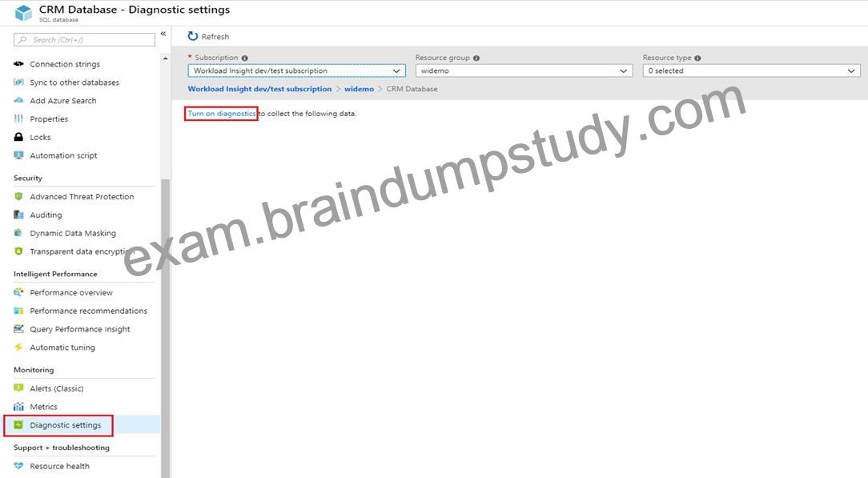The width and height of the screenshot is (868, 478).
Task: Expand the Subscription dropdown
Action: pos(297,70)
